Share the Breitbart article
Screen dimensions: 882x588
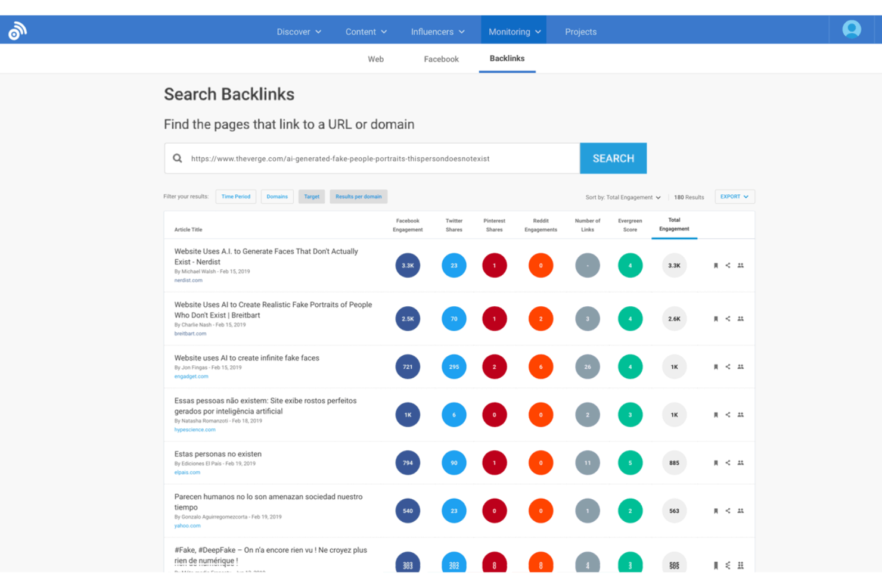728,319
